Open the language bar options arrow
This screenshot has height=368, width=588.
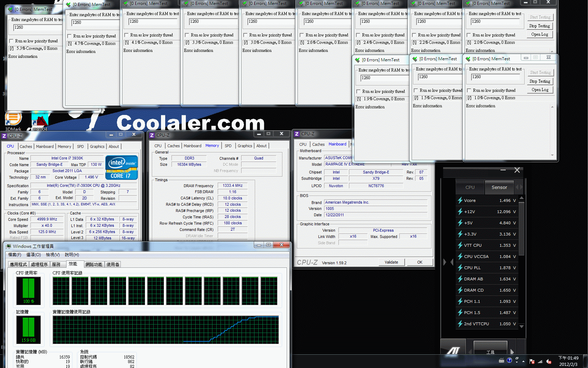pyautogui.click(x=517, y=362)
